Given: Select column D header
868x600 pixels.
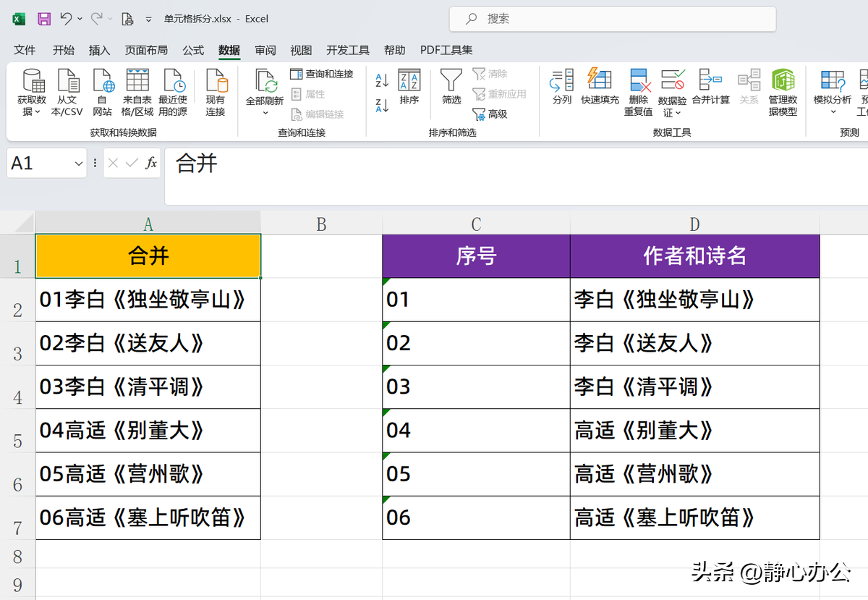Looking at the screenshot, I should [695, 224].
